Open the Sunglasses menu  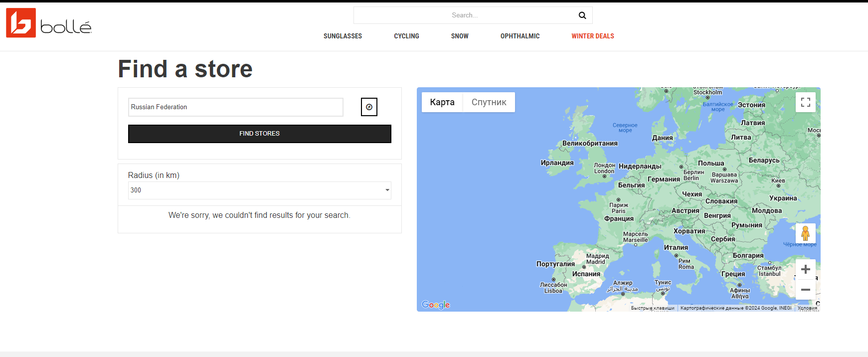pos(343,36)
